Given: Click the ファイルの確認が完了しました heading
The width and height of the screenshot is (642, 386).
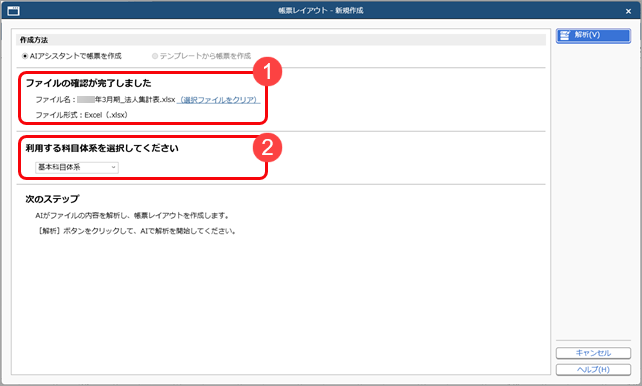Looking at the screenshot, I should (88, 83).
